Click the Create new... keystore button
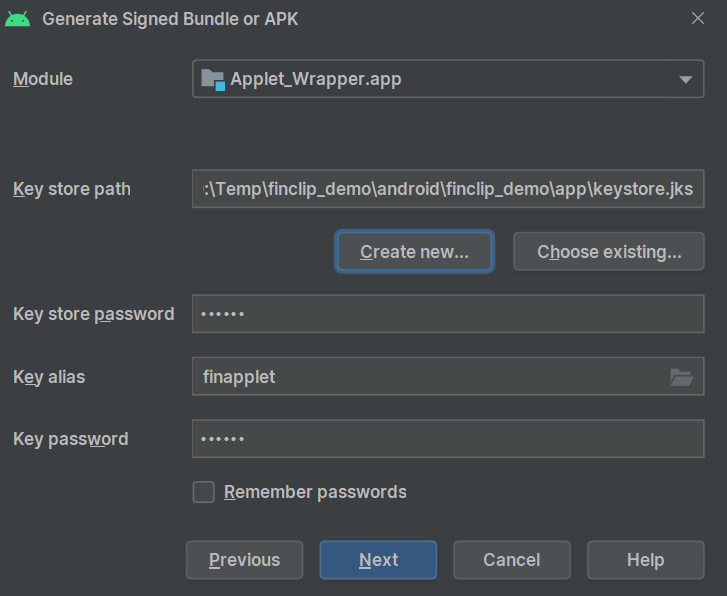 tap(414, 252)
